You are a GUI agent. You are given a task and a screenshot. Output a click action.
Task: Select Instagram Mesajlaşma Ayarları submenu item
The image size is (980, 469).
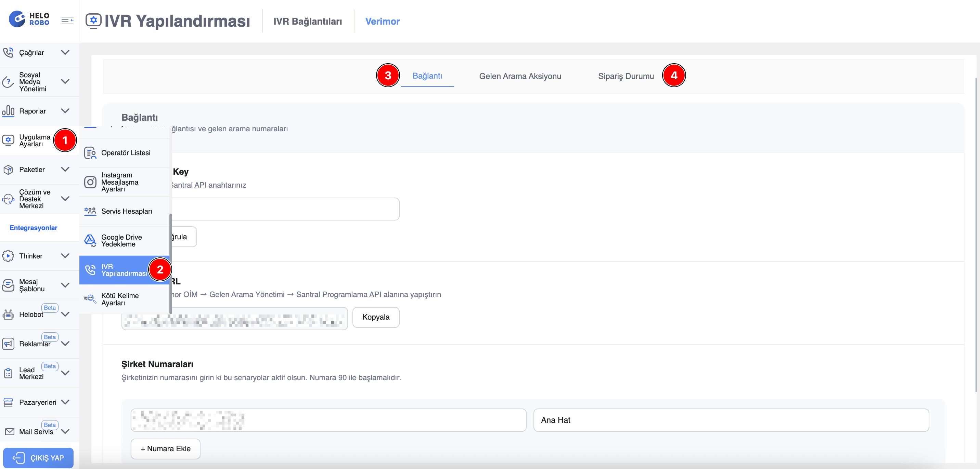[124, 182]
